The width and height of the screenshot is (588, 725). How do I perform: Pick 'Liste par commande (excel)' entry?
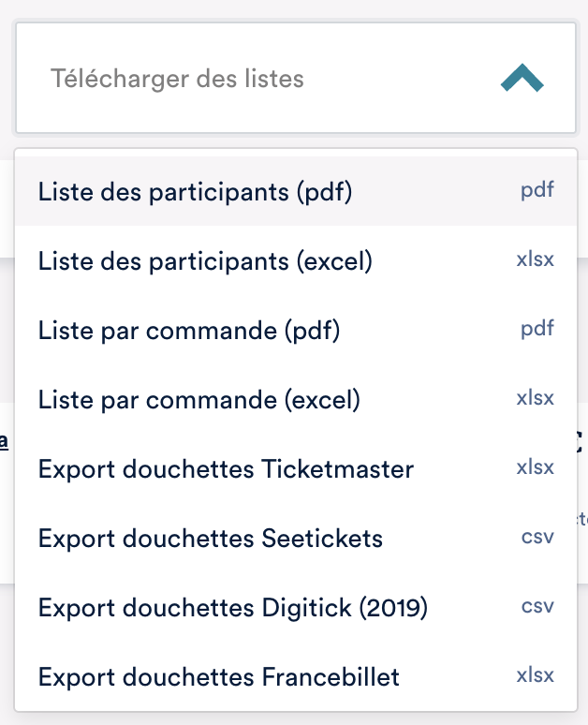click(198, 400)
